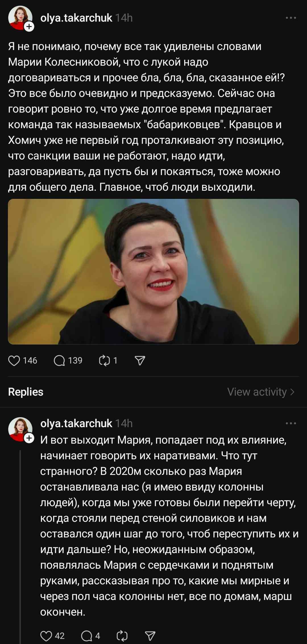Like the reply with 42 likes
307x644 pixels.
[46, 636]
